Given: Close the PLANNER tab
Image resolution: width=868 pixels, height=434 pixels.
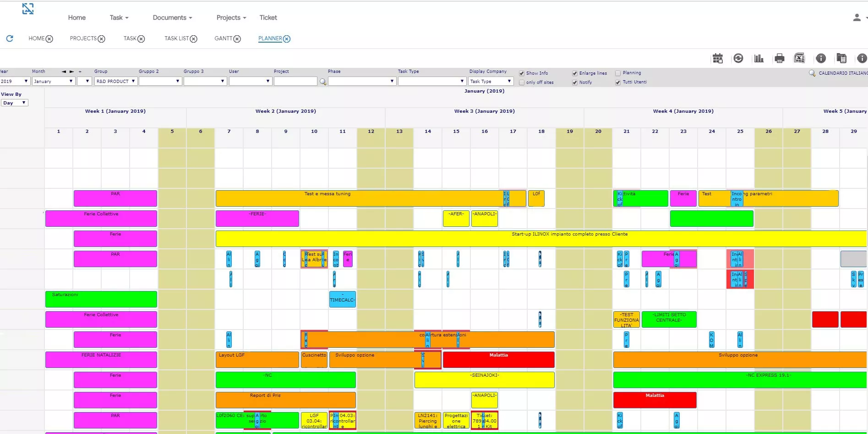Looking at the screenshot, I should pyautogui.click(x=287, y=39).
